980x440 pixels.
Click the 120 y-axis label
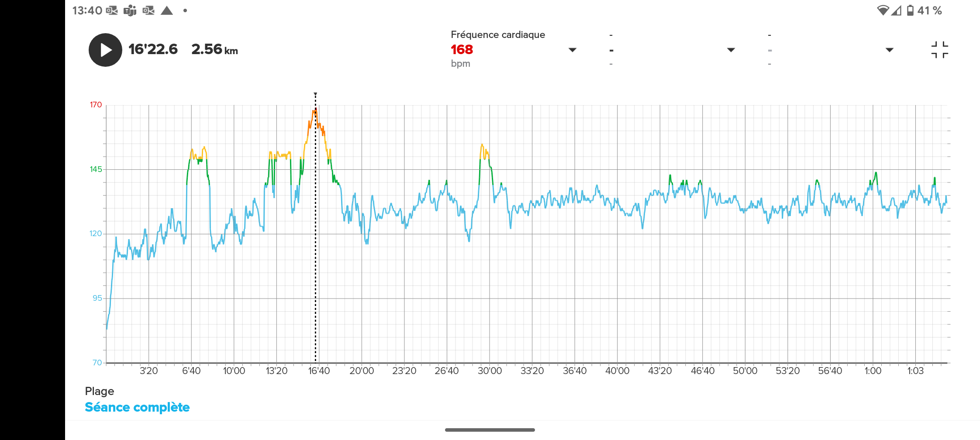tap(96, 234)
